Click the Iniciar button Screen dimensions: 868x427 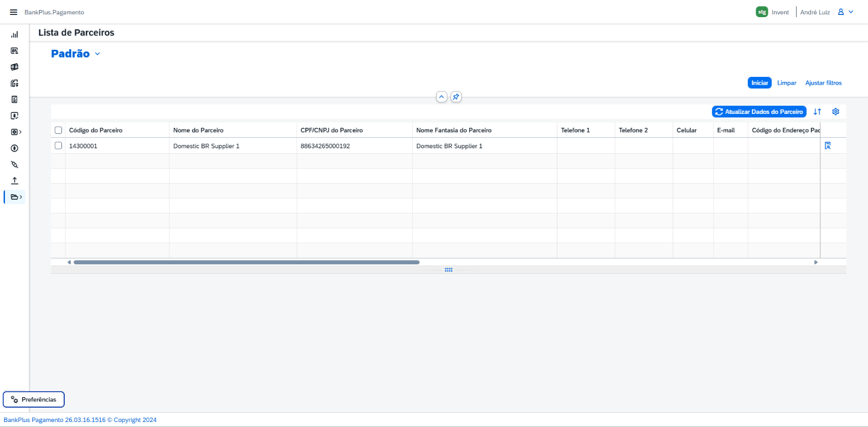point(759,83)
